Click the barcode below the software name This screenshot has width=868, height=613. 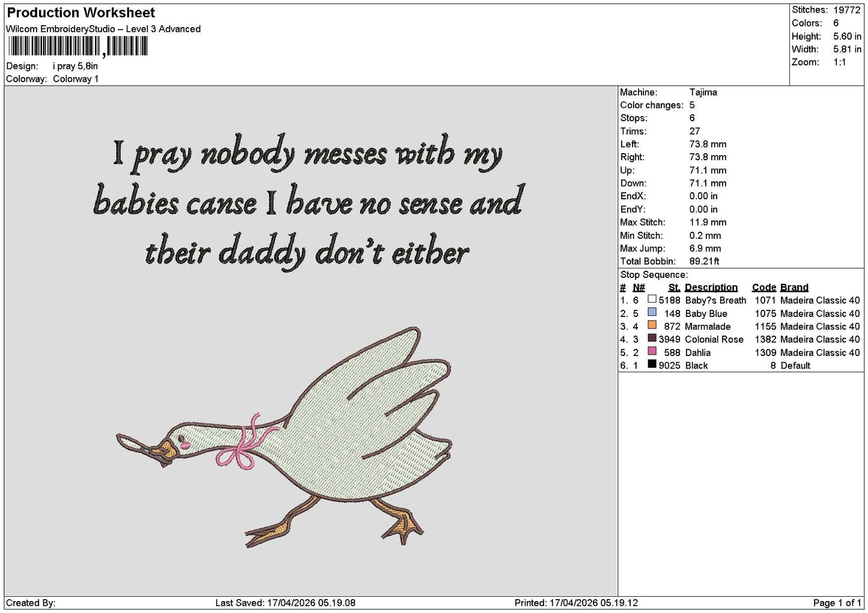(x=77, y=46)
